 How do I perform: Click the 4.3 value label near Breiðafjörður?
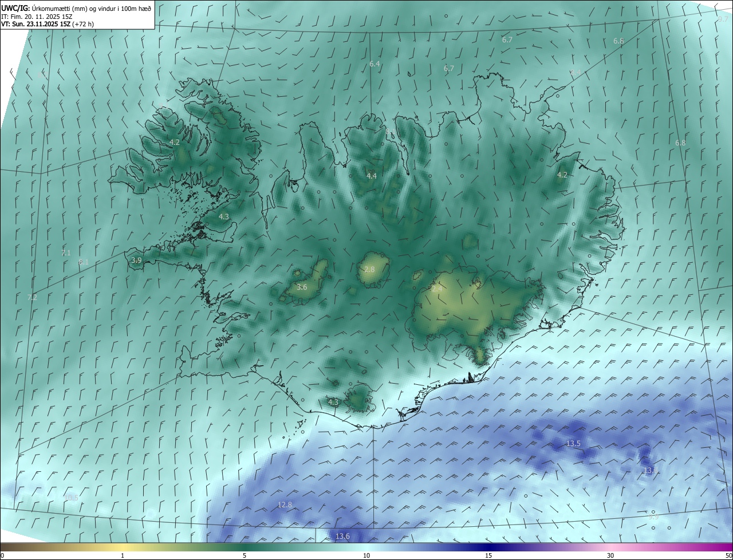[x=224, y=216]
